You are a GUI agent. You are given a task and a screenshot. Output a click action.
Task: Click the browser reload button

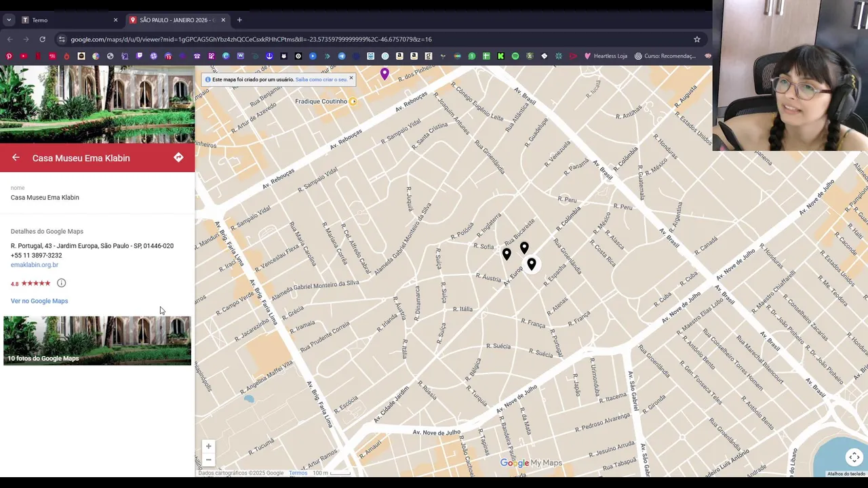pos(42,39)
